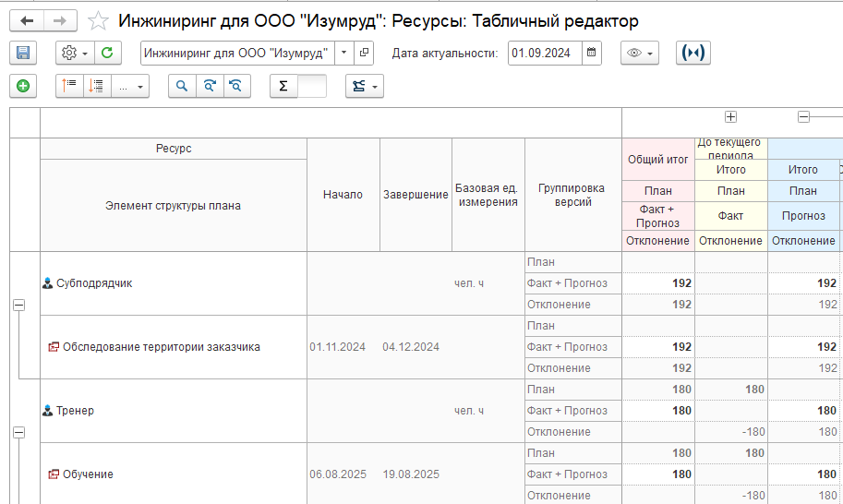This screenshot has height=504, width=843.
Task: Click the back navigation arrow
Action: tap(27, 20)
